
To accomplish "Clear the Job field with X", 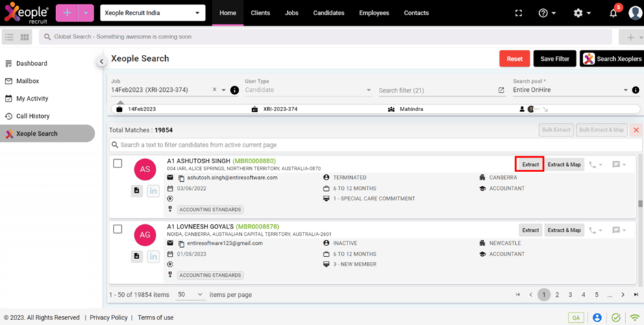I will [214, 90].
